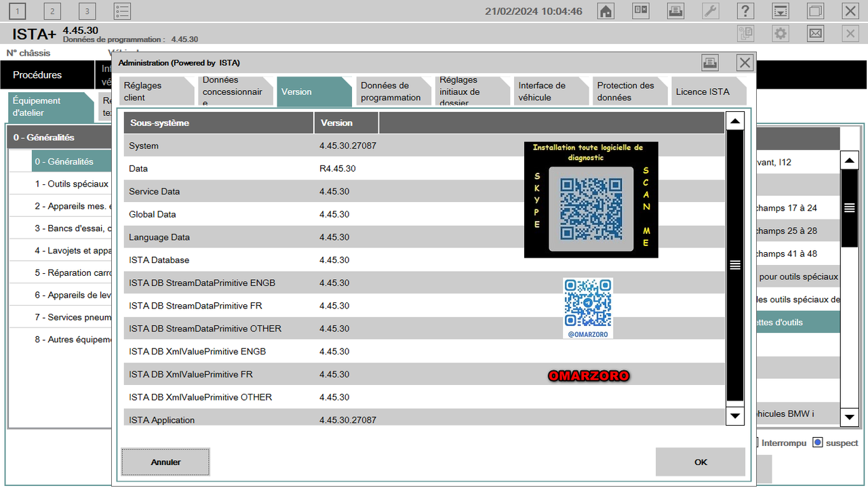Select the Service Data row
This screenshot has height=488, width=868.
424,192
